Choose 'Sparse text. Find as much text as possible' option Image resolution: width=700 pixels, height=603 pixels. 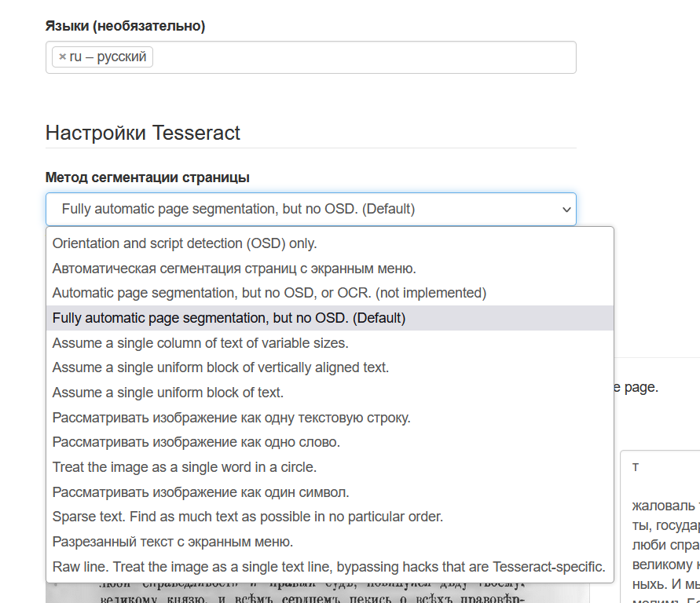[x=330, y=517]
